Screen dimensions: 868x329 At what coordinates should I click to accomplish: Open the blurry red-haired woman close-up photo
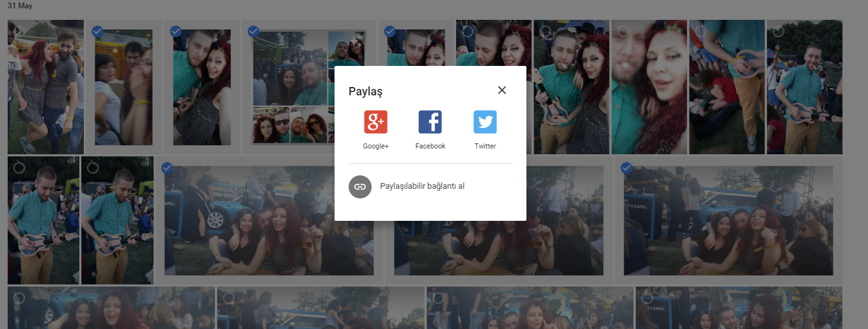pos(649,87)
